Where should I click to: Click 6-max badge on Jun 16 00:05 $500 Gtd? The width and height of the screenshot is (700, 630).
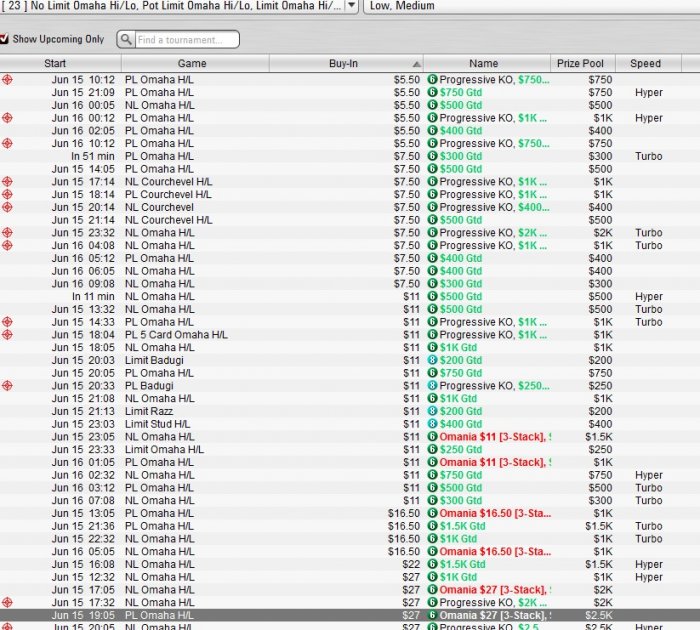432,105
